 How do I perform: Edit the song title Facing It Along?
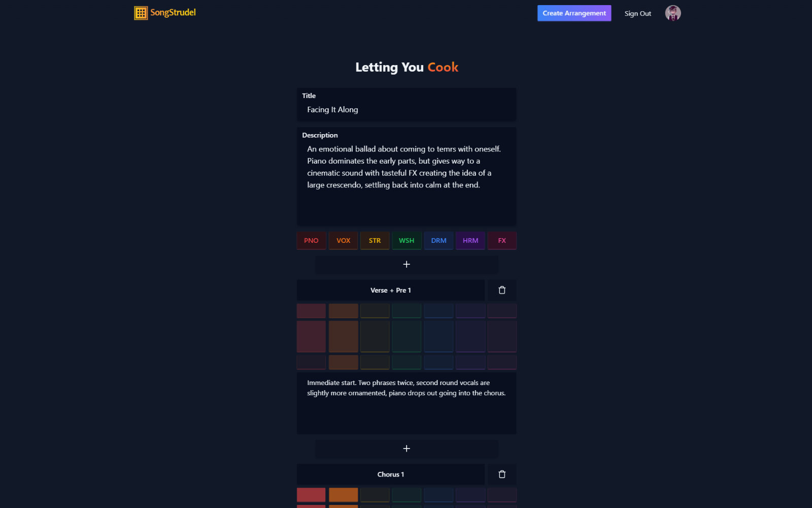[x=355, y=109]
